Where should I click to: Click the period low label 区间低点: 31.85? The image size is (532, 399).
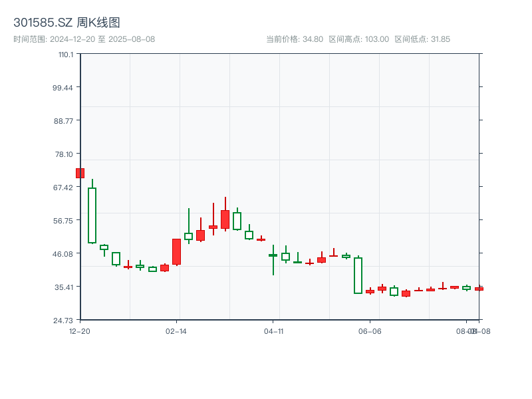pos(422,39)
